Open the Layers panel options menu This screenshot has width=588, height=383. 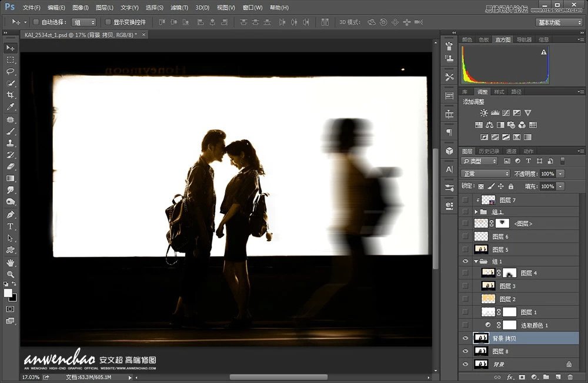[581, 151]
